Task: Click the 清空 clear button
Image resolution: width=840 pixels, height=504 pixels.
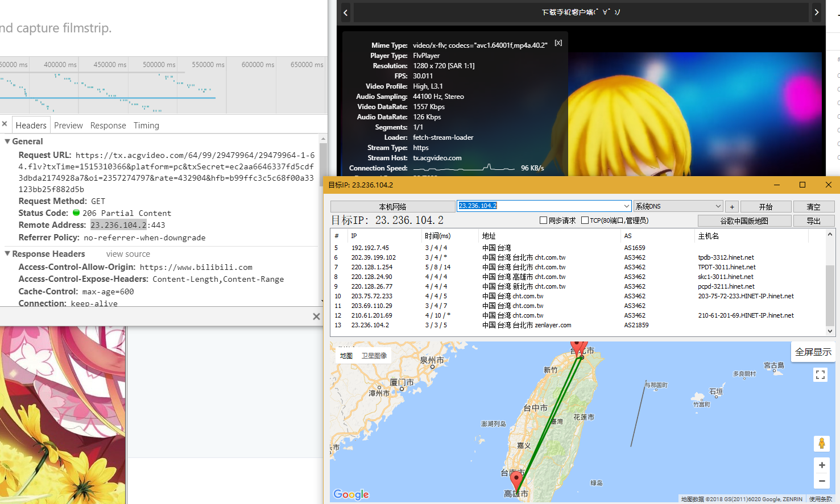Action: coord(814,207)
